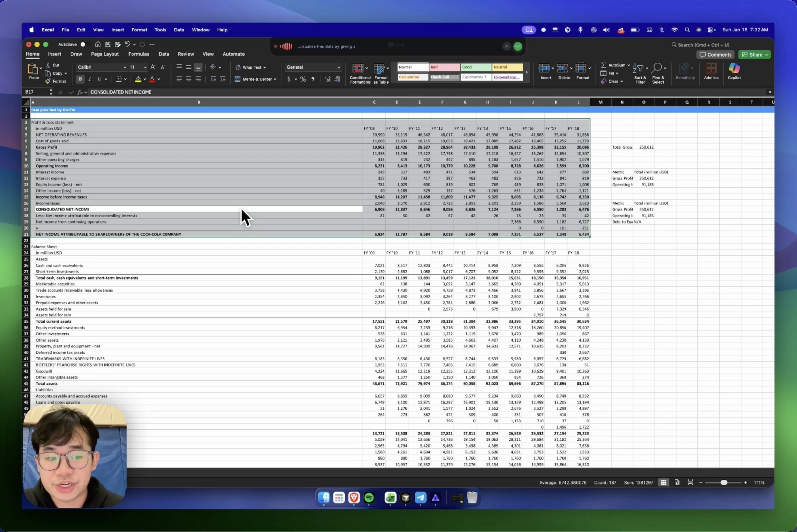Screen dimensions: 797x532
Task: Click the zoom slider handle in status bar
Action: 724,483
